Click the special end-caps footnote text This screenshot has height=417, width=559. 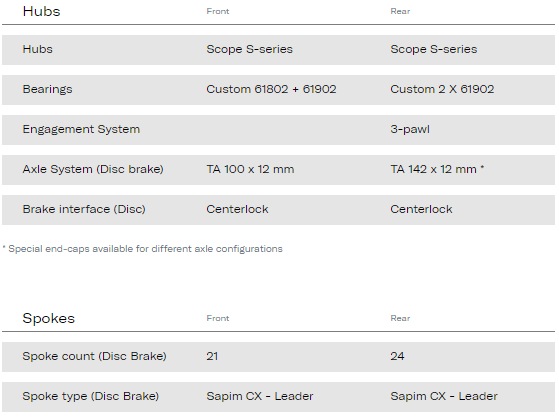tap(143, 249)
